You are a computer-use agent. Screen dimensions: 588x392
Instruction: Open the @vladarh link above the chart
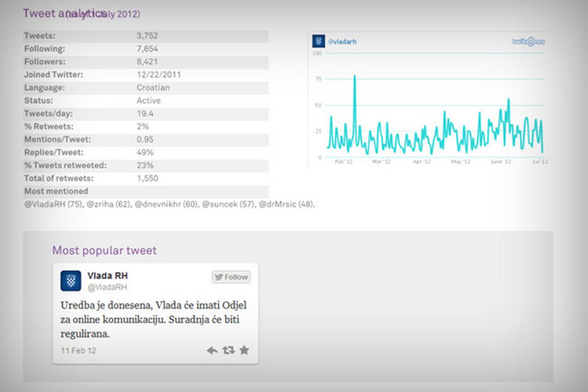click(x=342, y=42)
